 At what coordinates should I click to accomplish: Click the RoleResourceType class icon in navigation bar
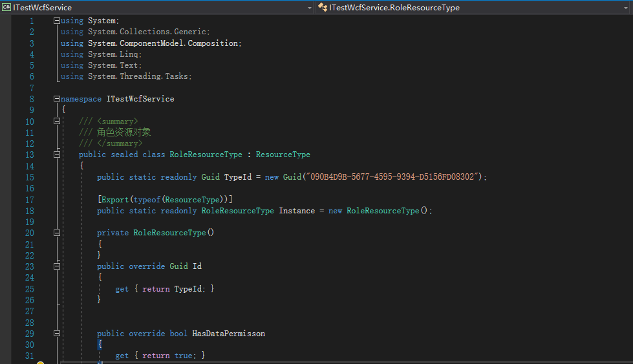pyautogui.click(x=321, y=7)
